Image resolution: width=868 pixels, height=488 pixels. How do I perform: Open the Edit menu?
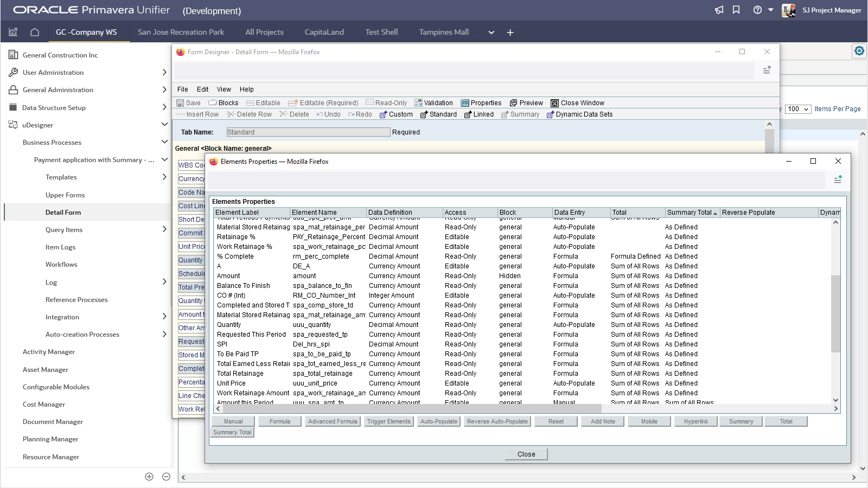pos(203,89)
